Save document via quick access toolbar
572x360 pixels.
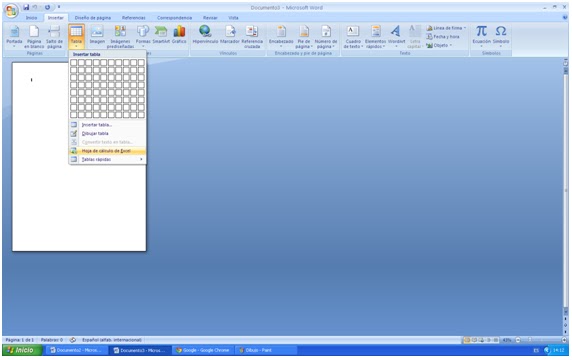click(26, 7)
